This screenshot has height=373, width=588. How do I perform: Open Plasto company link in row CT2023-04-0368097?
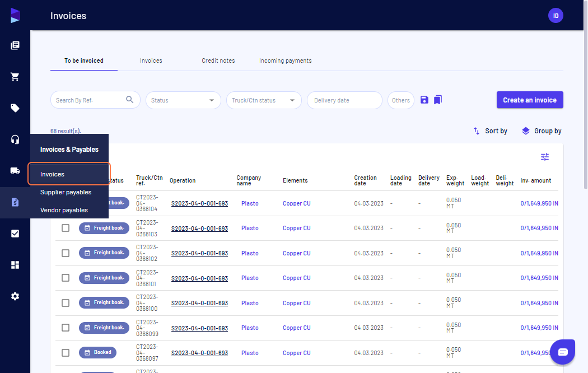[x=250, y=353]
